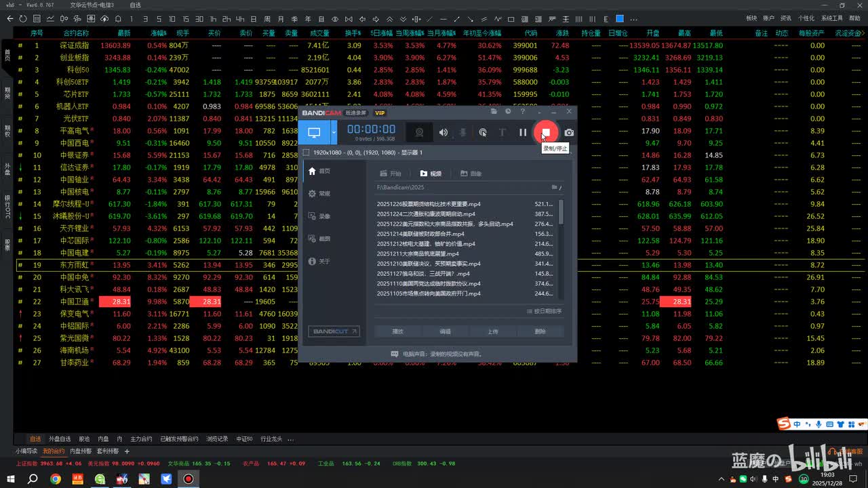Open the 板块 menu at top right
868x488 pixels.
[751, 18]
